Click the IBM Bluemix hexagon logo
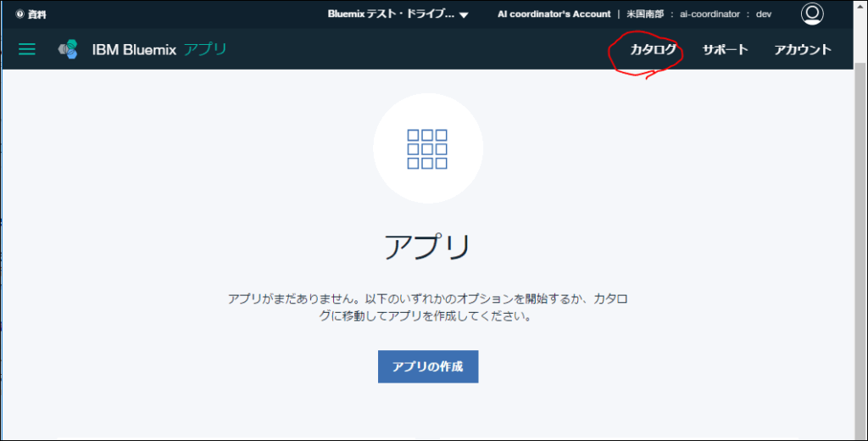Image resolution: width=868 pixels, height=441 pixels. click(x=68, y=49)
